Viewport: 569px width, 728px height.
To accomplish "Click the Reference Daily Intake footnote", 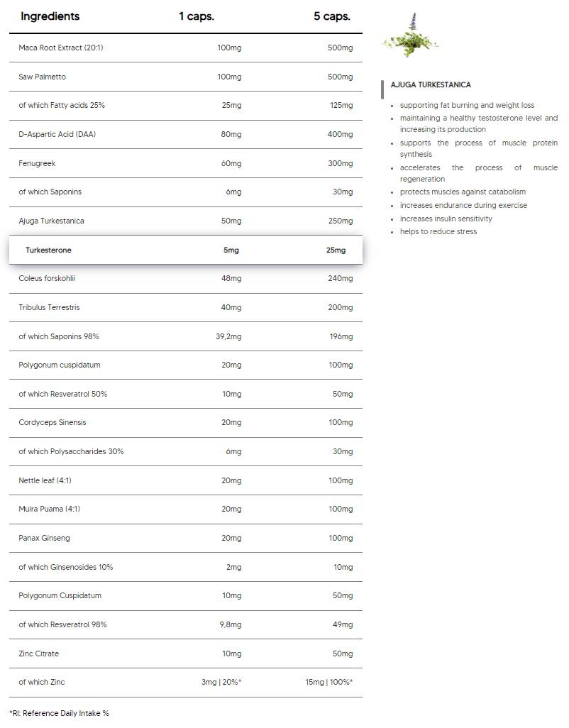I will (60, 713).
